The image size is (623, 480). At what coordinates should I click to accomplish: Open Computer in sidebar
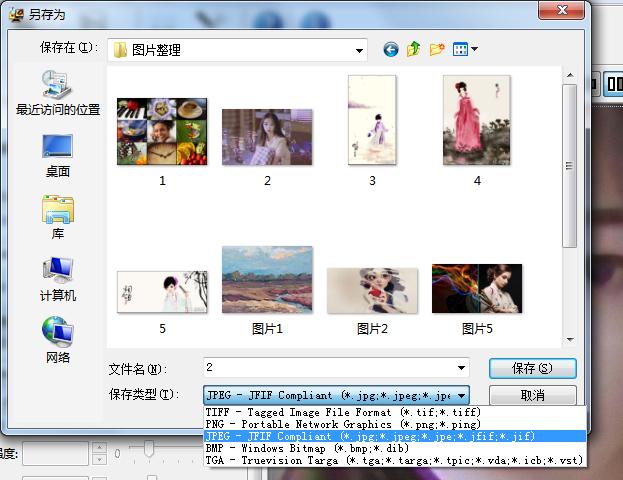(x=58, y=279)
